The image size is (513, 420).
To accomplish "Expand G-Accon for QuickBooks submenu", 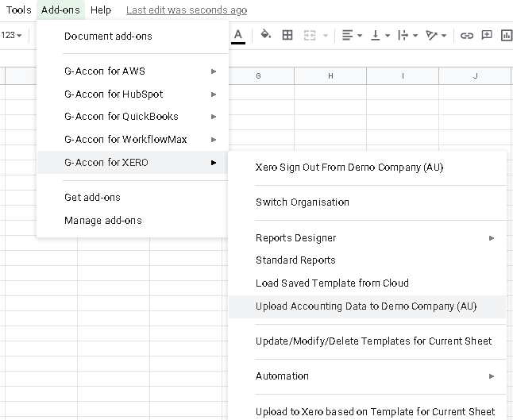I will (133, 117).
